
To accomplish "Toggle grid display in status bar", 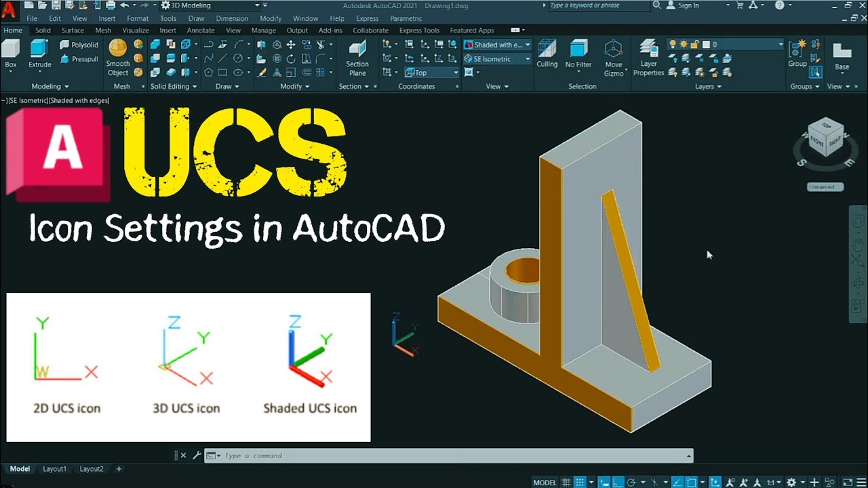I will (566, 482).
